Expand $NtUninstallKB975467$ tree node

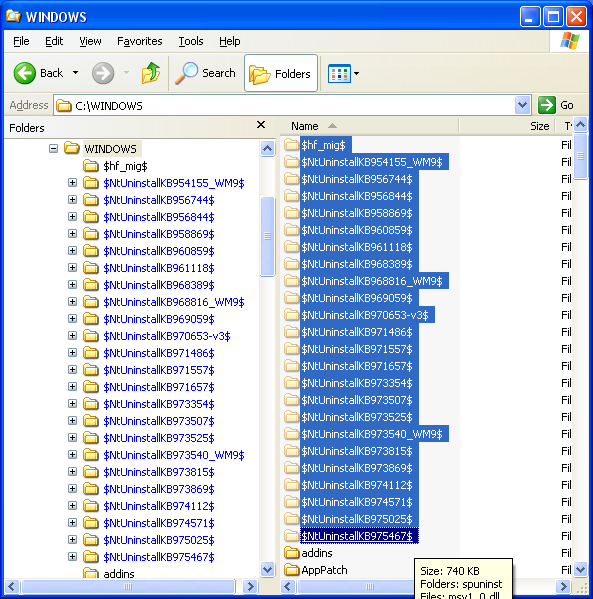[72, 557]
